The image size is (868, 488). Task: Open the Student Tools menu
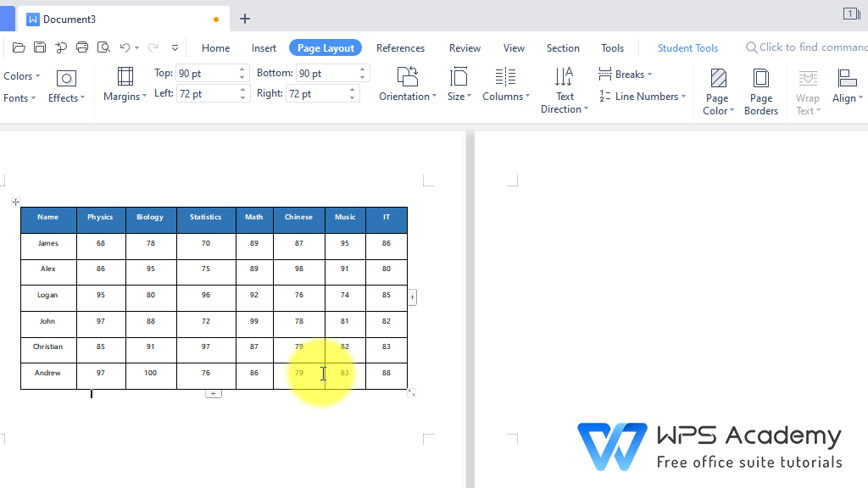click(x=687, y=47)
